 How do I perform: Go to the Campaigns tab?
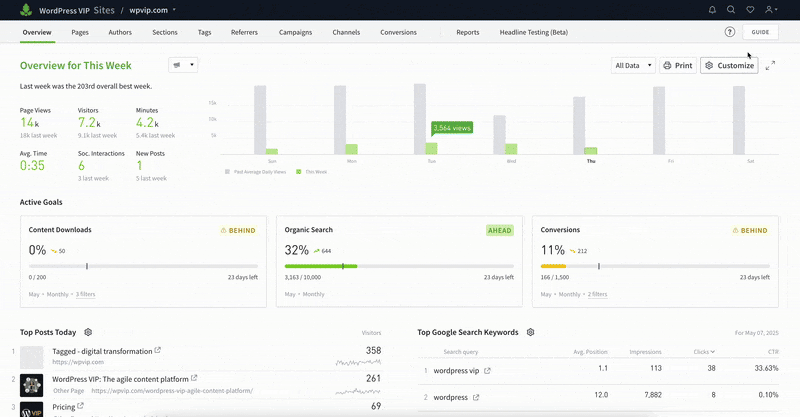coord(295,32)
